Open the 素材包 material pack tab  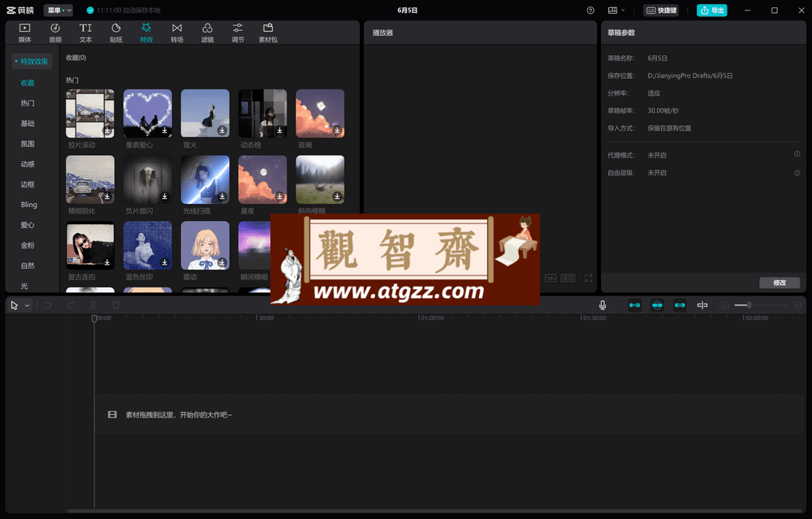268,32
